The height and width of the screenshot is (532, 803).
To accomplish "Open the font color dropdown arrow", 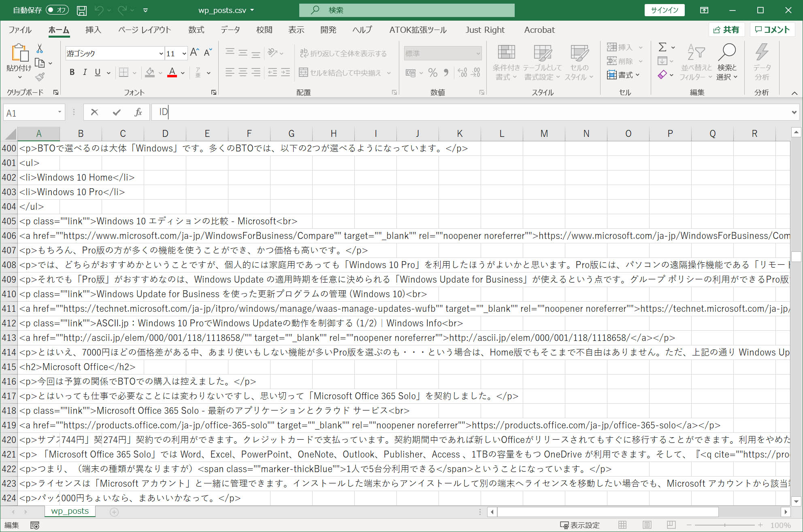I will (183, 73).
